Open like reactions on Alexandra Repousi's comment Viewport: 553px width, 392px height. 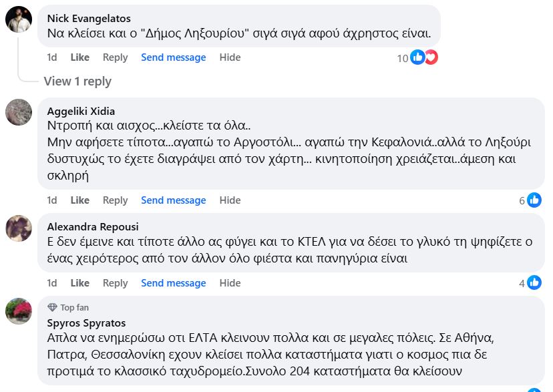(534, 283)
